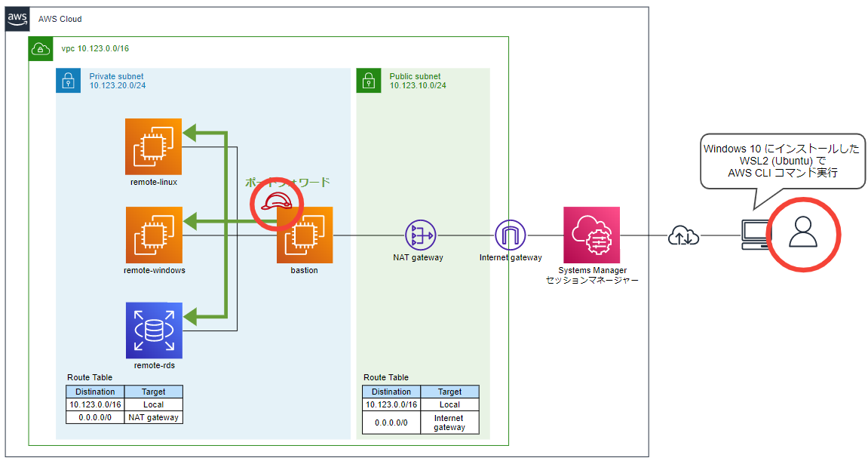The width and height of the screenshot is (868, 461).
Task: Click public route table '0.0.0.0/0' cell
Action: coord(391,423)
